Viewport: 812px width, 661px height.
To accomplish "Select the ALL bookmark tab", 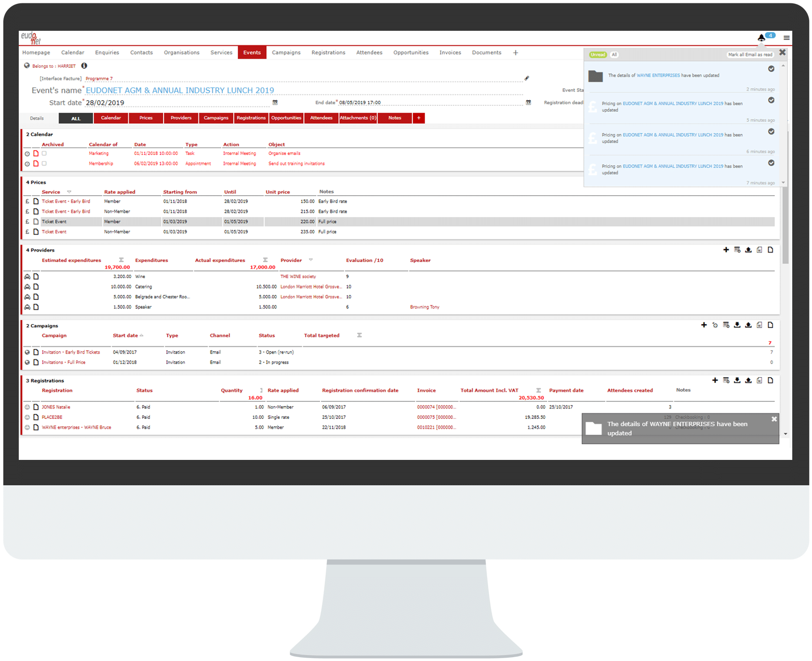I will click(76, 118).
